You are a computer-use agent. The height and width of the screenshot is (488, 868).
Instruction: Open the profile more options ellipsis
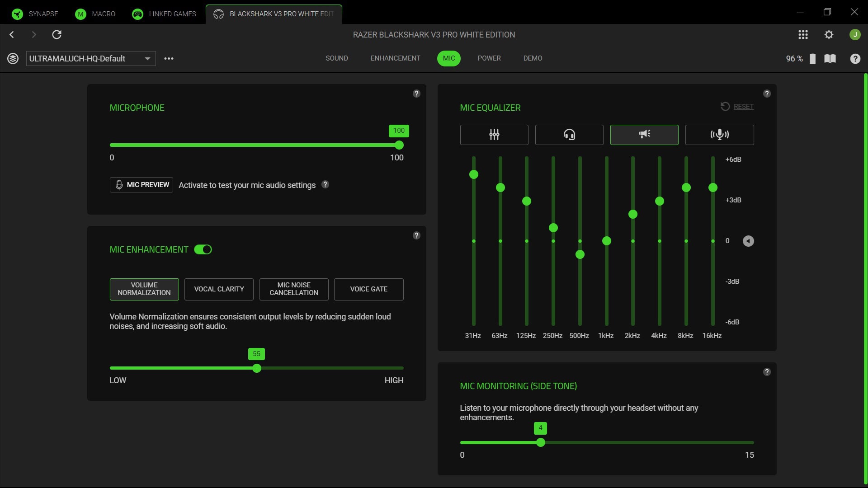[x=169, y=59]
